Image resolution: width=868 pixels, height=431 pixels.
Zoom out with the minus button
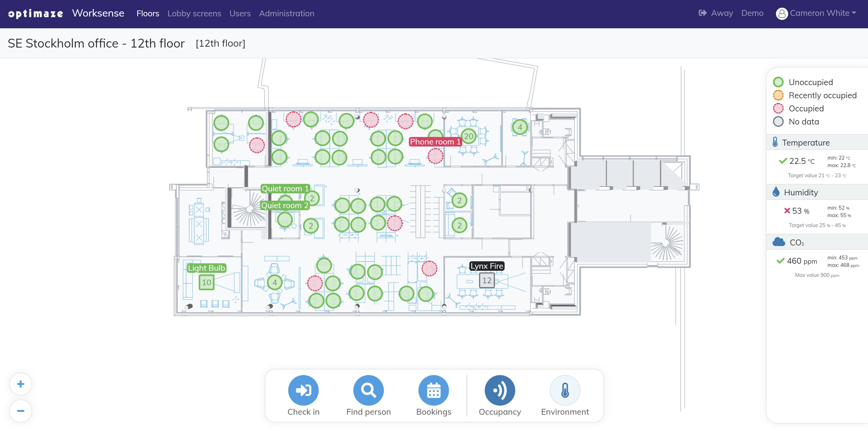(x=21, y=411)
